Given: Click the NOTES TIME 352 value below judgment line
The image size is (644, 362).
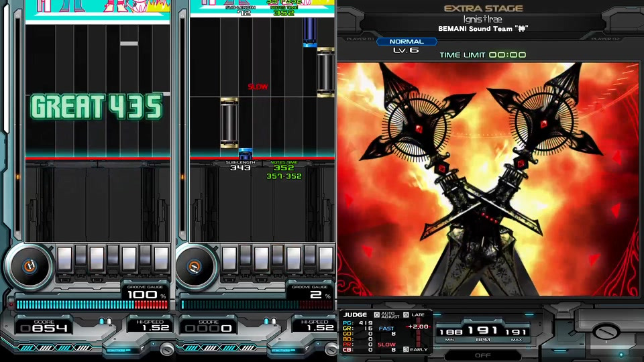Looking at the screenshot, I should pyautogui.click(x=283, y=168).
